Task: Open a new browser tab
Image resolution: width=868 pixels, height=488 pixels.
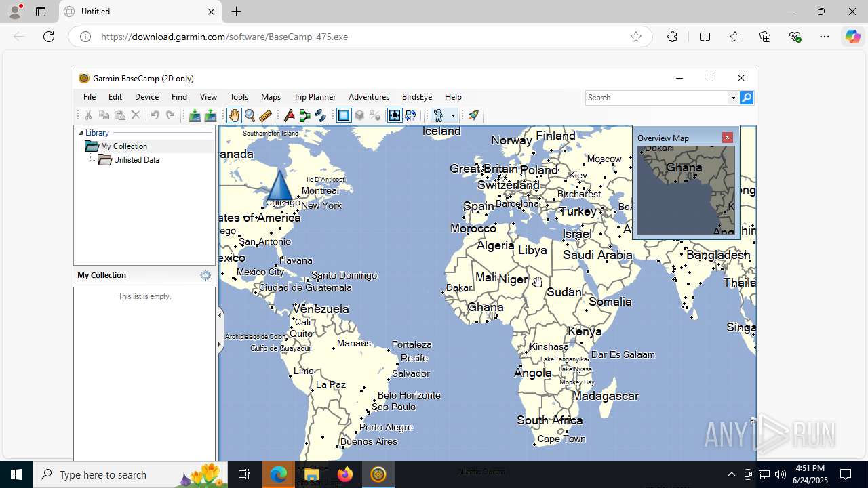Action: (x=236, y=12)
